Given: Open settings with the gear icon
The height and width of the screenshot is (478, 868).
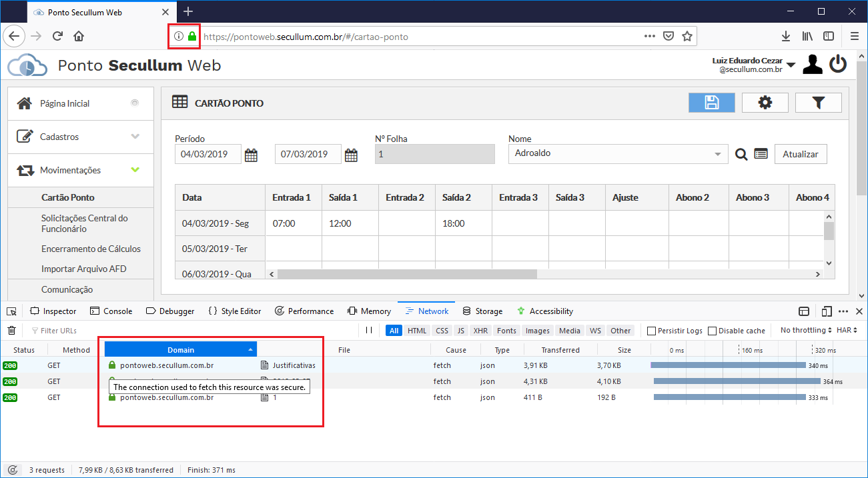Looking at the screenshot, I should 765,103.
